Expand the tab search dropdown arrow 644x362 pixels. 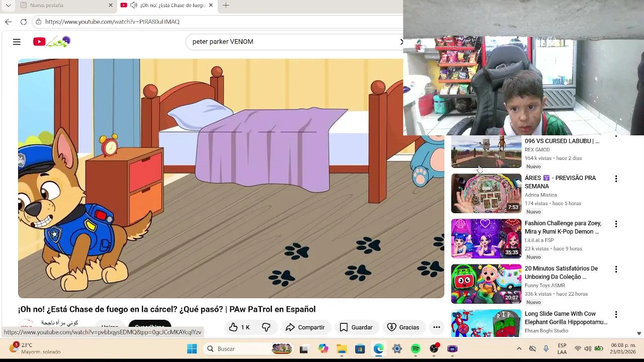(x=8, y=5)
